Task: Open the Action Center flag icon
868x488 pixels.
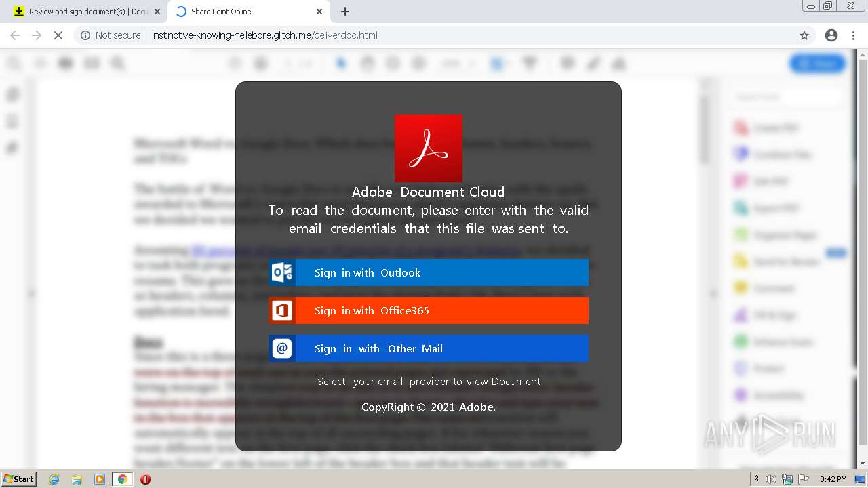Action: pos(804,479)
